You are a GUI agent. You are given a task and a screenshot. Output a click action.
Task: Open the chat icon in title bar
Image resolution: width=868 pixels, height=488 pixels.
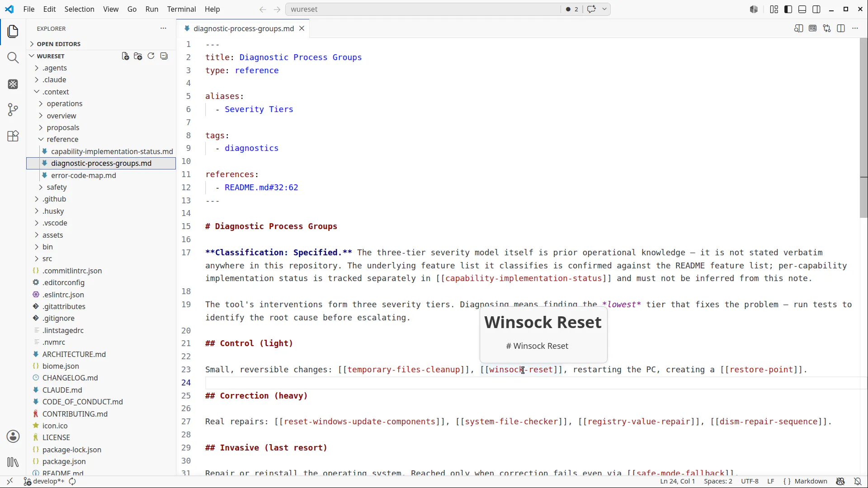[591, 9]
